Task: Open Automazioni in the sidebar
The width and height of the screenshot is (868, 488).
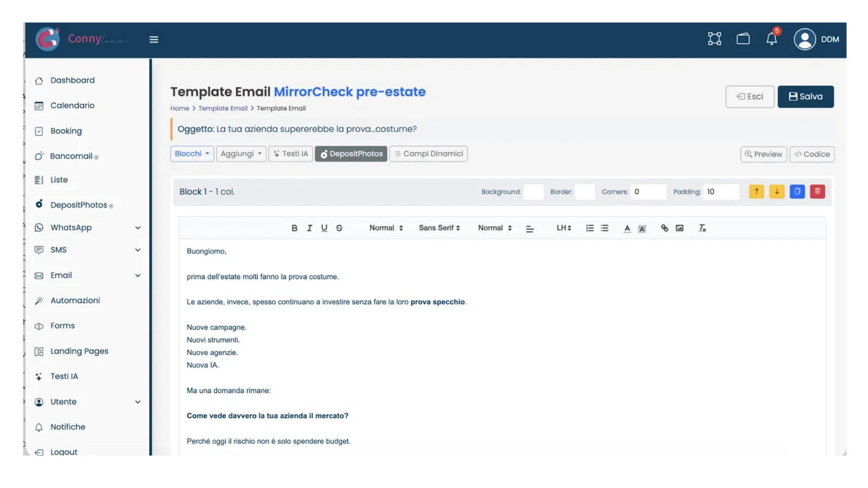Action: tap(75, 300)
